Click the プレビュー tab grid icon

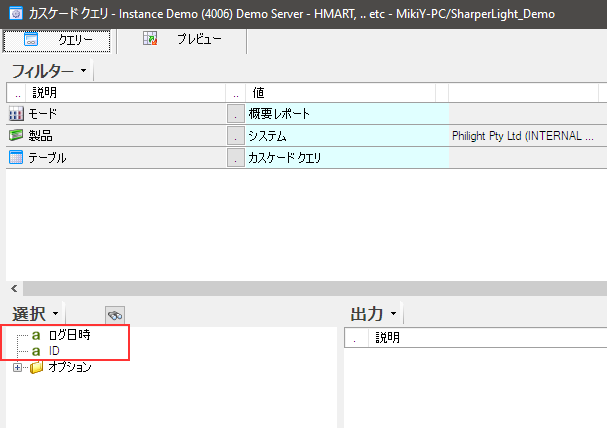point(150,38)
